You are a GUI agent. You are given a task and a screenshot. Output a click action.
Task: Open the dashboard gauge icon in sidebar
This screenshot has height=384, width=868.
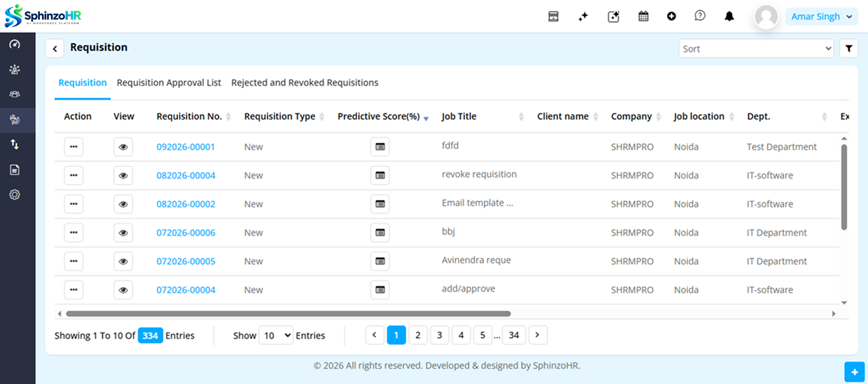pos(15,44)
